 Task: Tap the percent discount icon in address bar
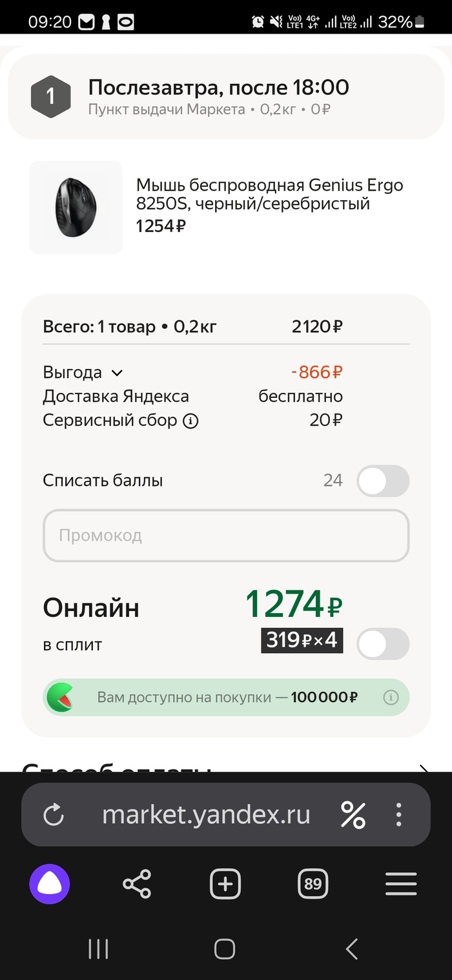point(353,815)
